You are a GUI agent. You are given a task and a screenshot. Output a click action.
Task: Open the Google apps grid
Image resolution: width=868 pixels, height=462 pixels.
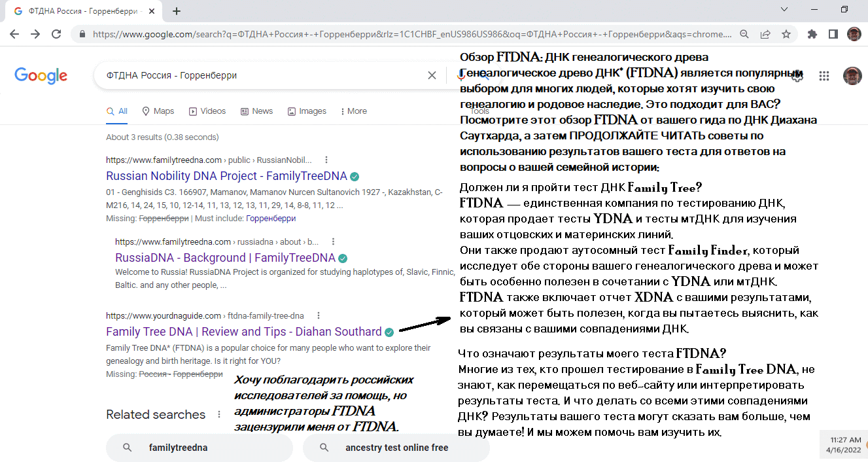(824, 76)
